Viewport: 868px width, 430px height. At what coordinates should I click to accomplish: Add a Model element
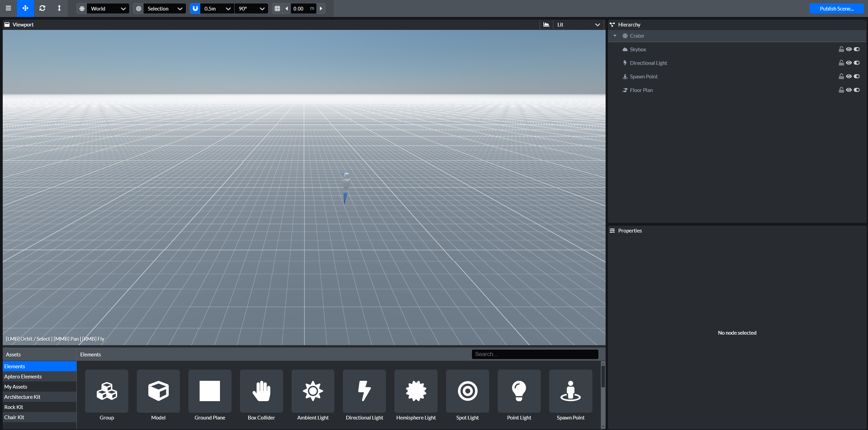(158, 395)
